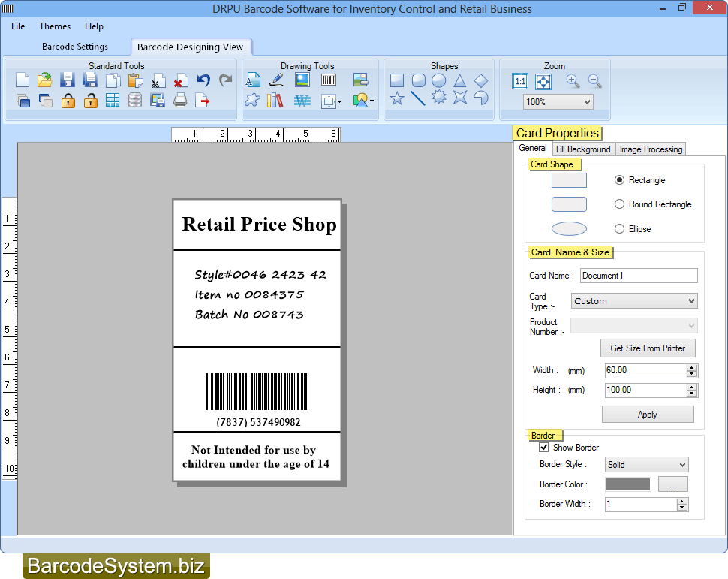Viewport: 728px width, 579px height.
Task: Click the save-as-image icon
Action: (x=158, y=101)
